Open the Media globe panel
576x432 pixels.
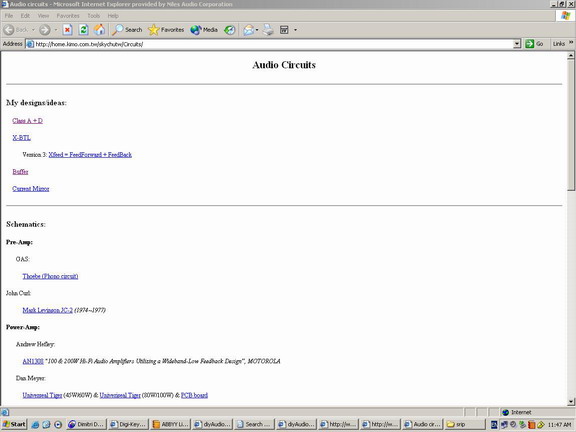pyautogui.click(x=204, y=30)
